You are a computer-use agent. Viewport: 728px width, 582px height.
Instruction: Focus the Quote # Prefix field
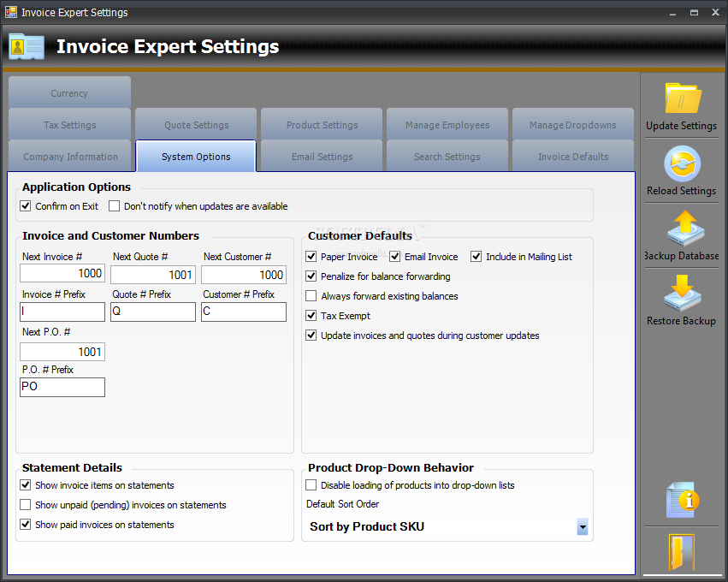point(153,312)
